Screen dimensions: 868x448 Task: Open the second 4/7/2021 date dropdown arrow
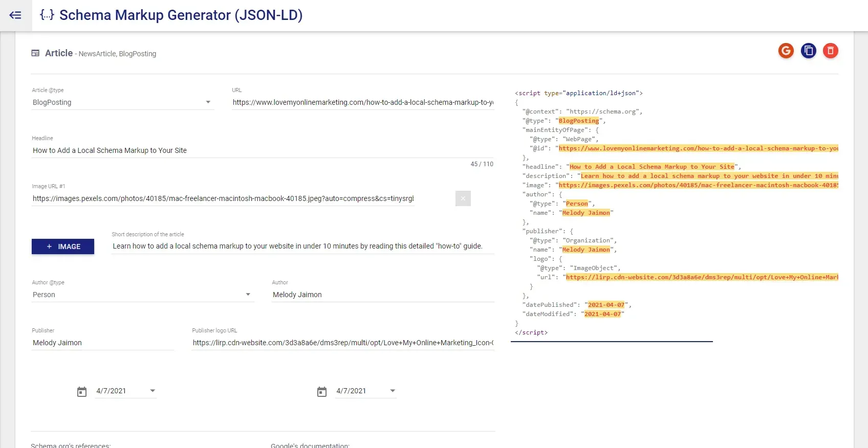pyautogui.click(x=393, y=391)
